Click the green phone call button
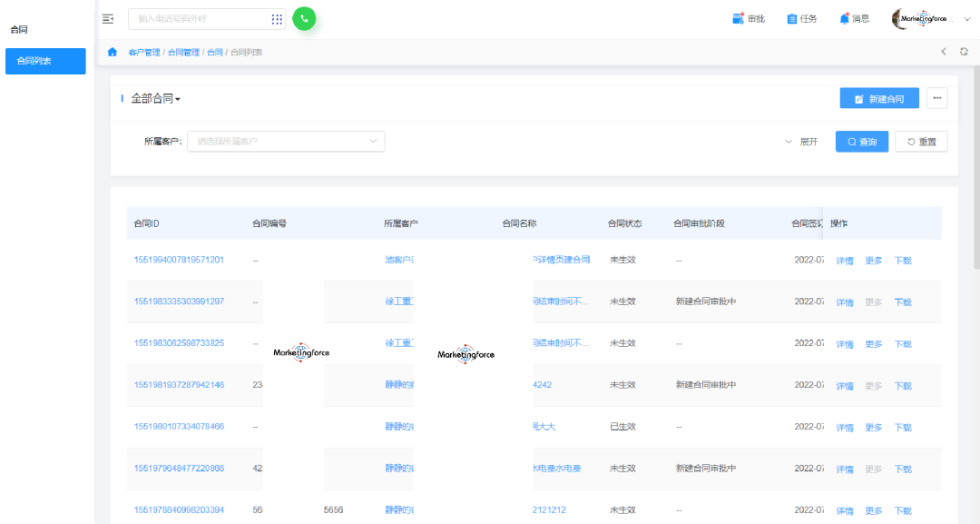Image resolution: width=980 pixels, height=524 pixels. click(x=304, y=18)
